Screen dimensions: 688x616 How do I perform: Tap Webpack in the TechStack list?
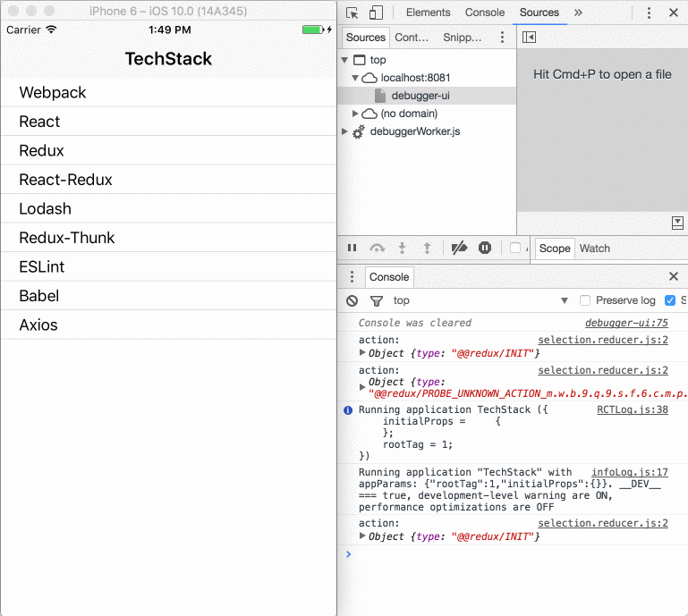click(x=168, y=92)
